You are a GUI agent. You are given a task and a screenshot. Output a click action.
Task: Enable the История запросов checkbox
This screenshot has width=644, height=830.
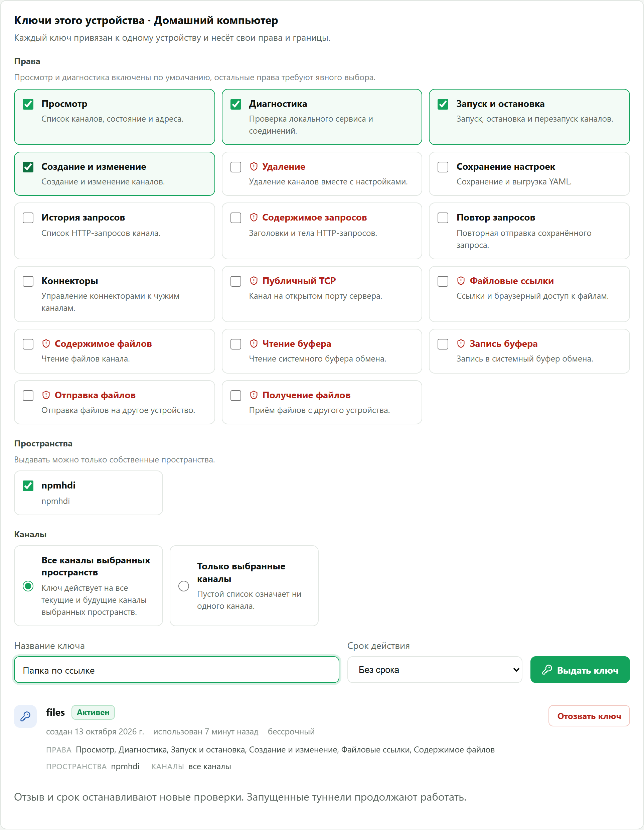pos(28,218)
